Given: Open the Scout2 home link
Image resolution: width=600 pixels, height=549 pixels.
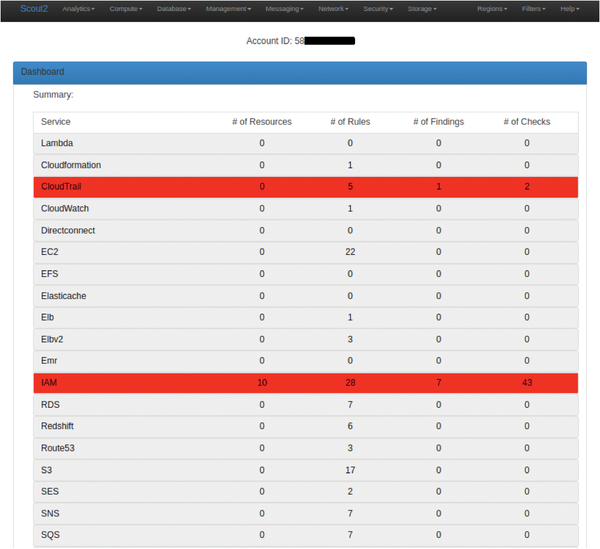Looking at the screenshot, I should [x=34, y=9].
